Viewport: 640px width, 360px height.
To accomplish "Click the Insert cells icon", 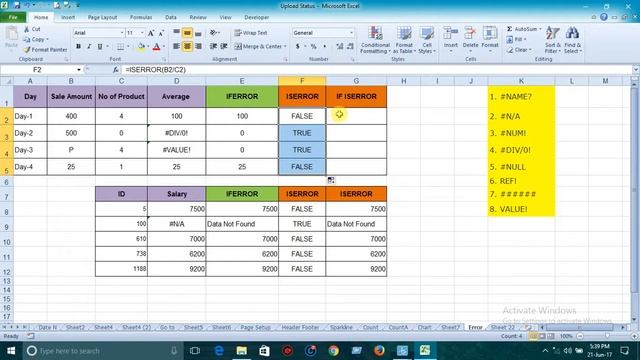I will 451,33.
